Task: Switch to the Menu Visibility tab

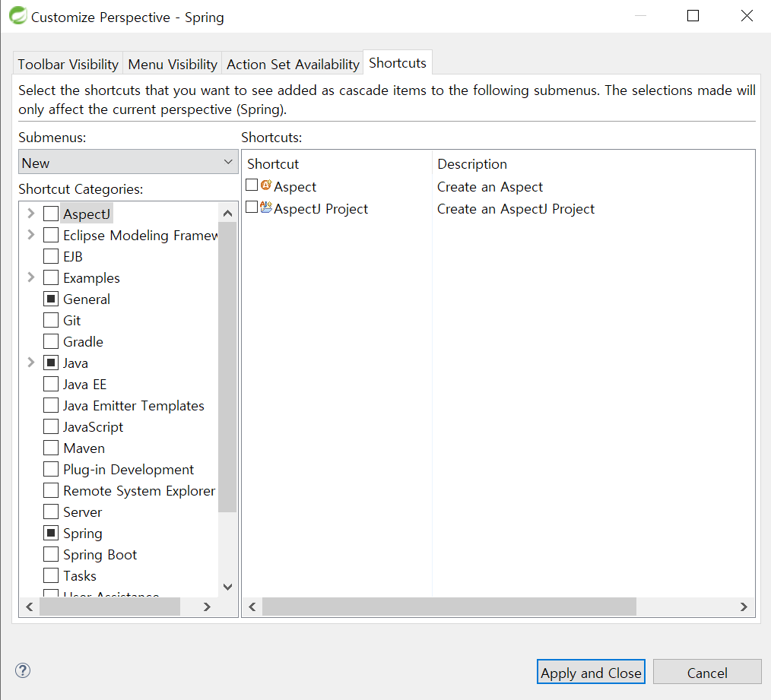Action: [x=173, y=64]
